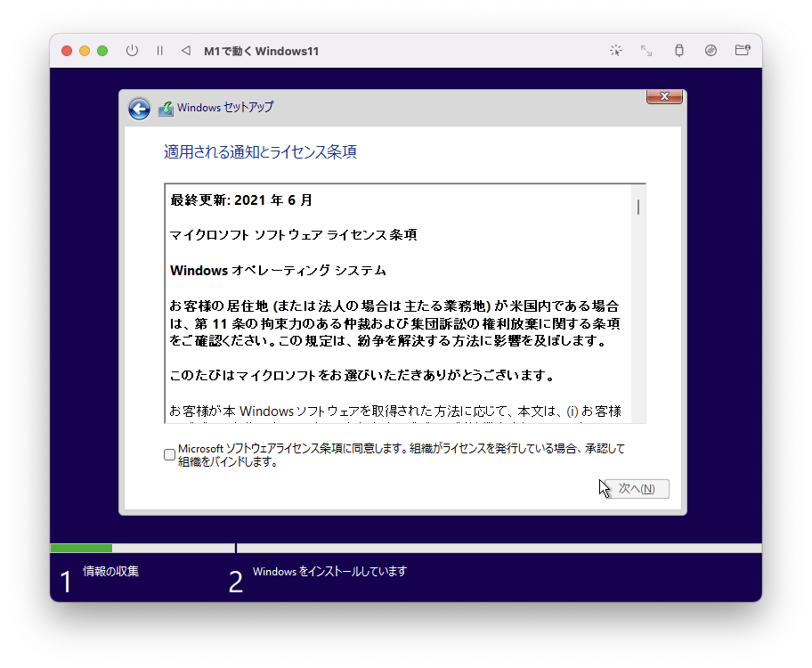Click the Windows セットアップ dialog title
This screenshot has width=812, height=668.
pyautogui.click(x=225, y=107)
